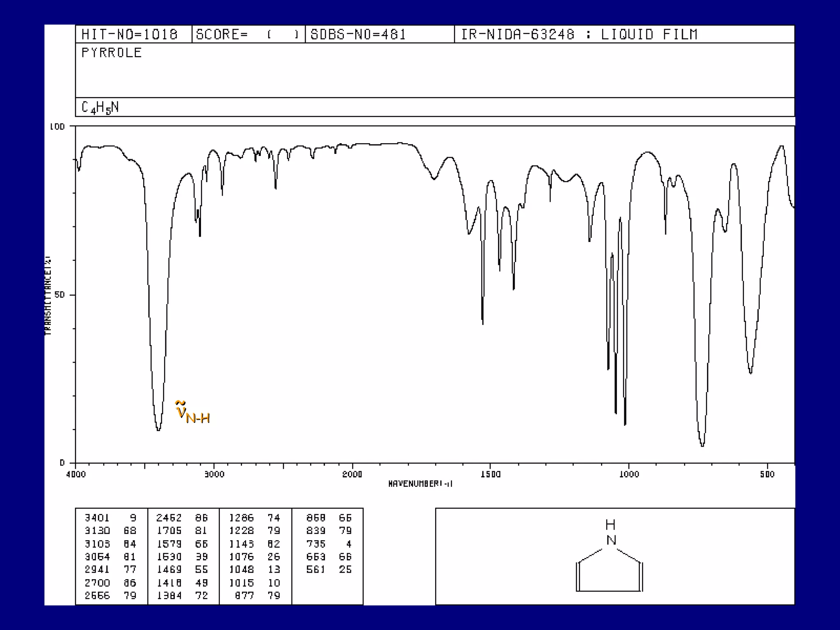Viewport: 840px width, 630px height.
Task: Click the 1500 wavenumber axis tick label
Action: (491, 475)
